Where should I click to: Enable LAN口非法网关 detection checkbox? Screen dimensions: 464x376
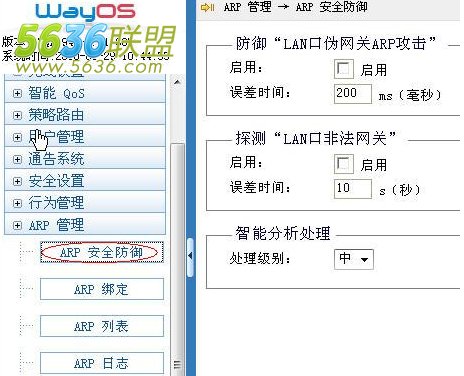[344, 164]
